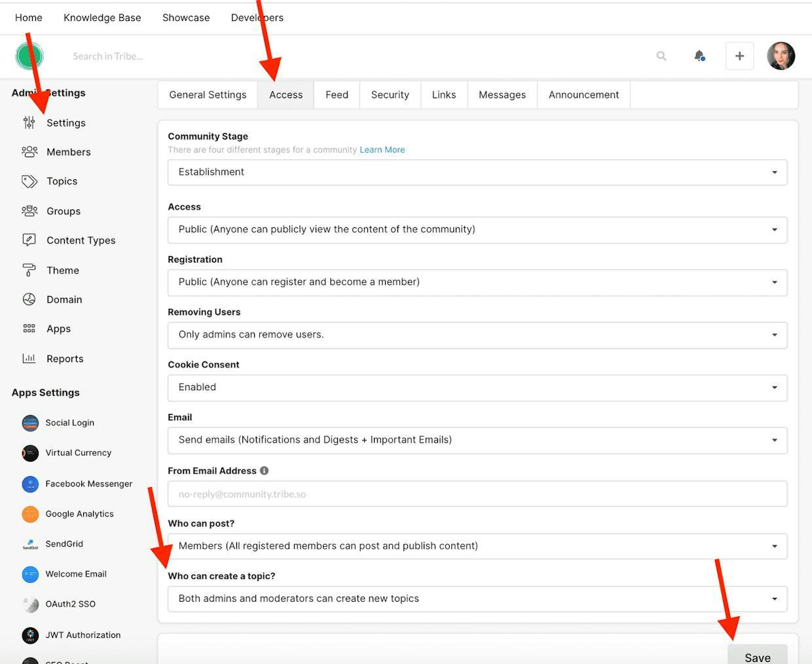The image size is (812, 664).
Task: Open the Who can create a topic dropdown
Action: point(477,599)
